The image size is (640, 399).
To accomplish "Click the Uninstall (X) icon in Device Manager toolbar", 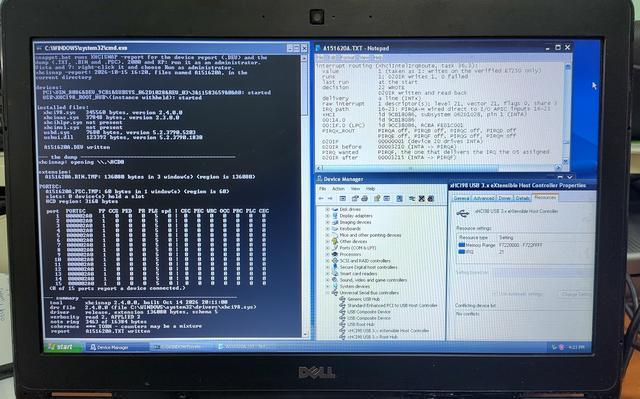I will tap(422, 199).
